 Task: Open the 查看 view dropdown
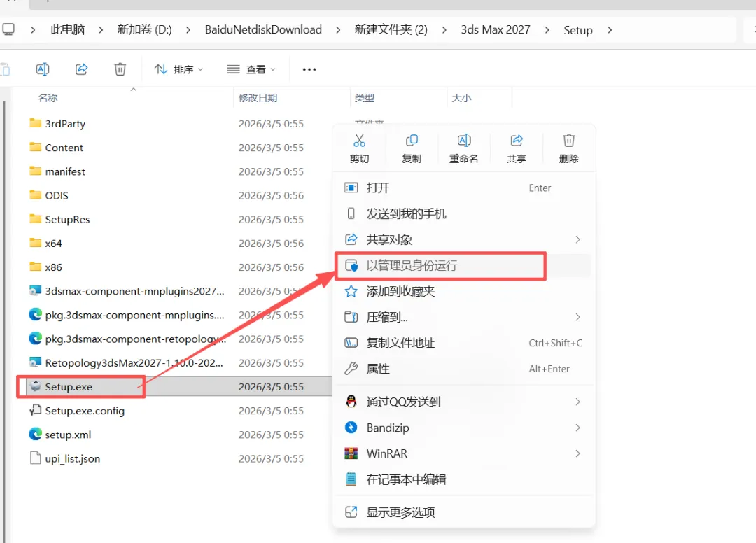click(251, 69)
